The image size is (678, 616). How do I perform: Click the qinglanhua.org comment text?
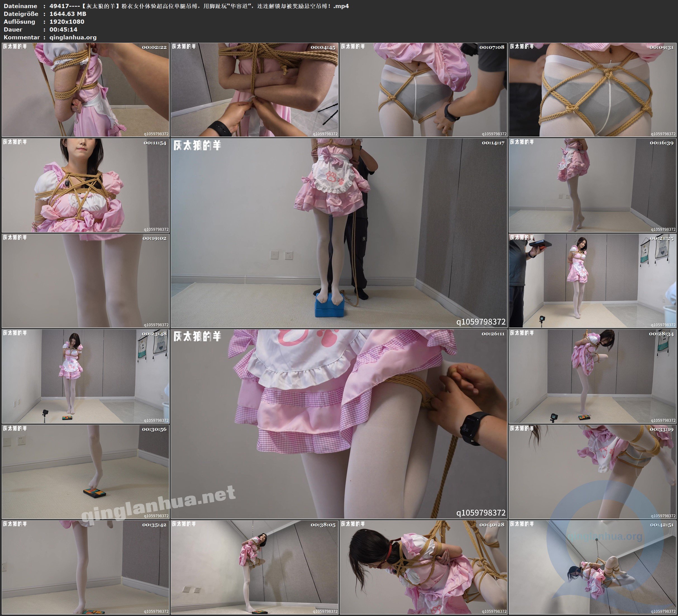tap(73, 37)
